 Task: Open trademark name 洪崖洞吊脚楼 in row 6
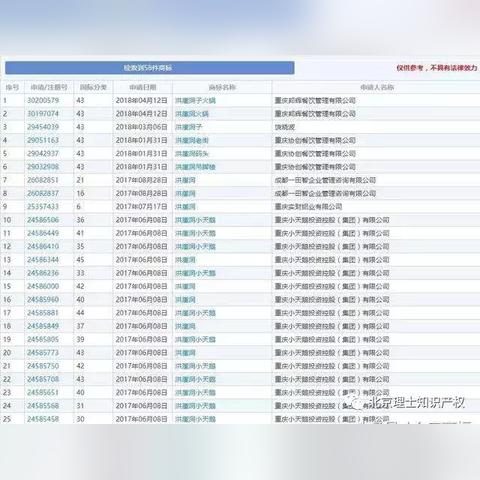pyautogui.click(x=195, y=167)
